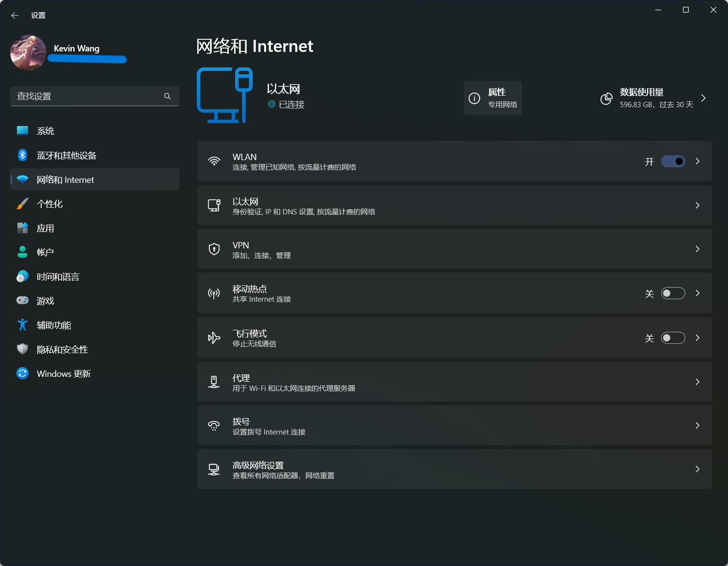The width and height of the screenshot is (728, 566).
Task: Expand the 代理 row chevron
Action: [697, 382]
